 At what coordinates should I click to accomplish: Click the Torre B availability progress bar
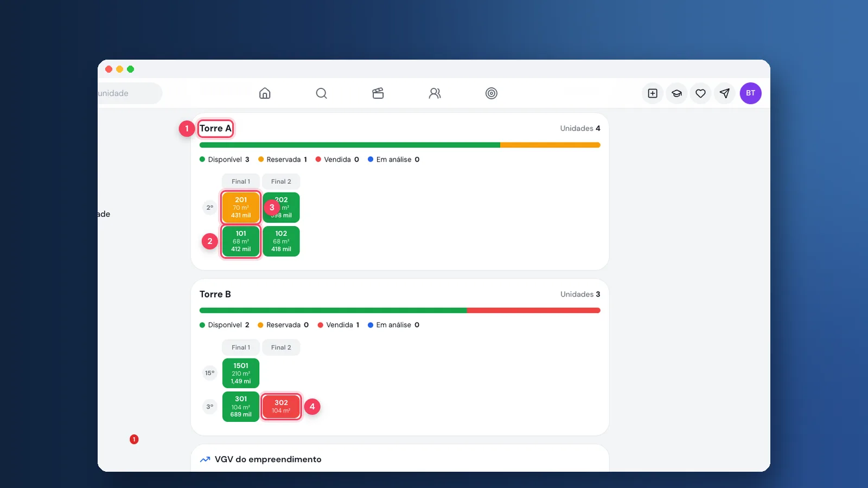pyautogui.click(x=400, y=311)
